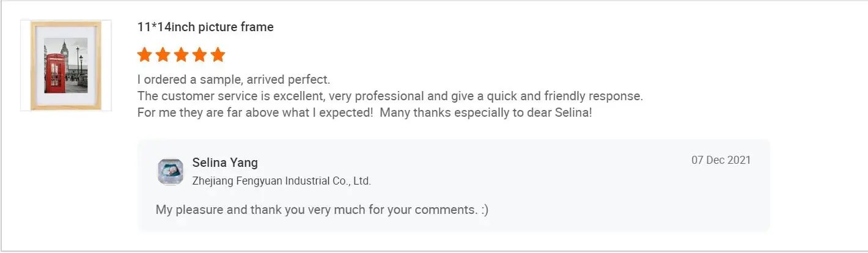Click the first orange rating star
The image size is (868, 253).
pos(145,55)
